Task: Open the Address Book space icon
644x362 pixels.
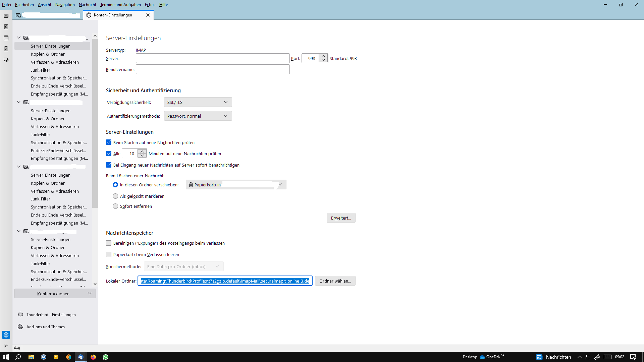Action: (6, 27)
